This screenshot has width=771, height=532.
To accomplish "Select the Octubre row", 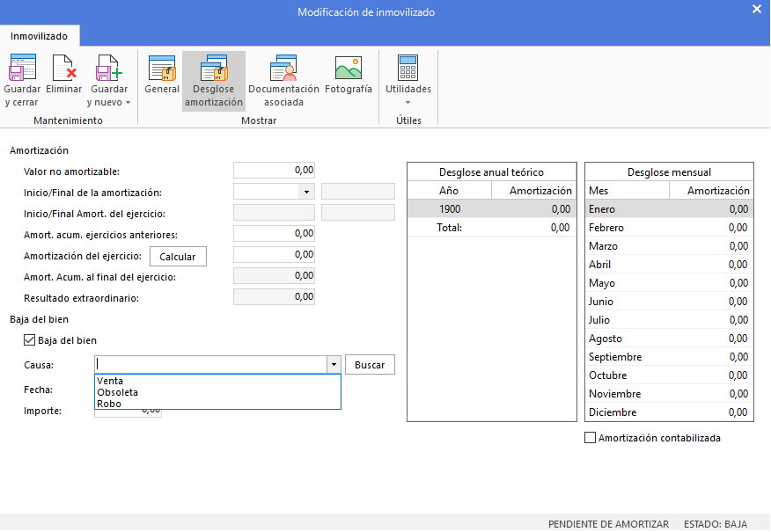I will 669,375.
